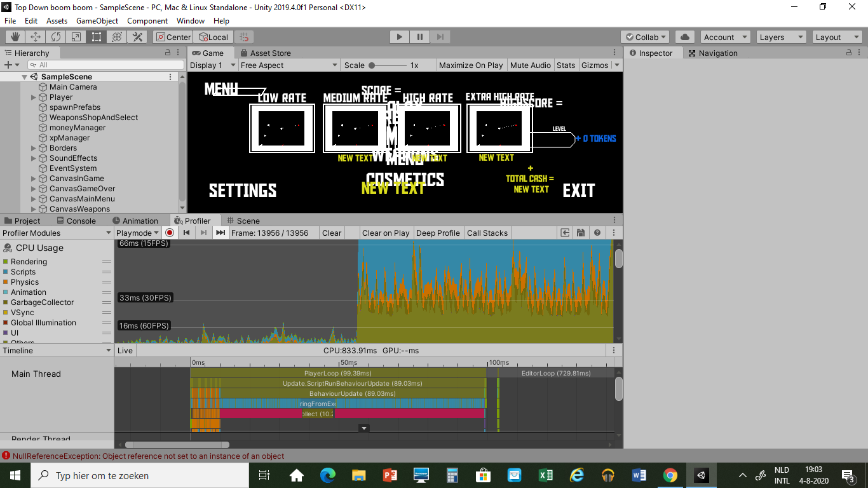868x488 pixels.
Task: Click the Scripts color legend swatch
Action: 5,271
